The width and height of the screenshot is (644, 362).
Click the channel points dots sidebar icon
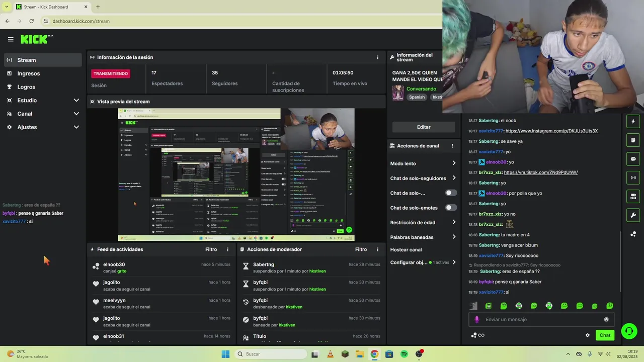pyautogui.click(x=633, y=234)
